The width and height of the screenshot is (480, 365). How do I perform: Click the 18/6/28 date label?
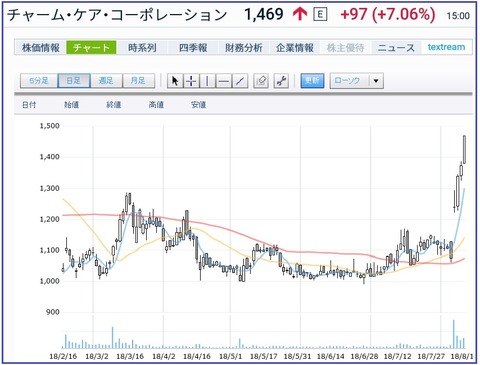click(x=364, y=356)
